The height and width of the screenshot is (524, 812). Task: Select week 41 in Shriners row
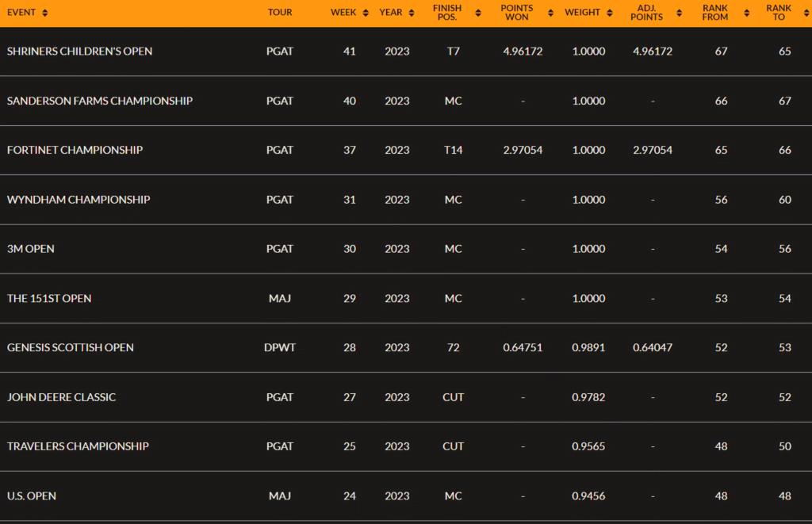pyautogui.click(x=350, y=52)
